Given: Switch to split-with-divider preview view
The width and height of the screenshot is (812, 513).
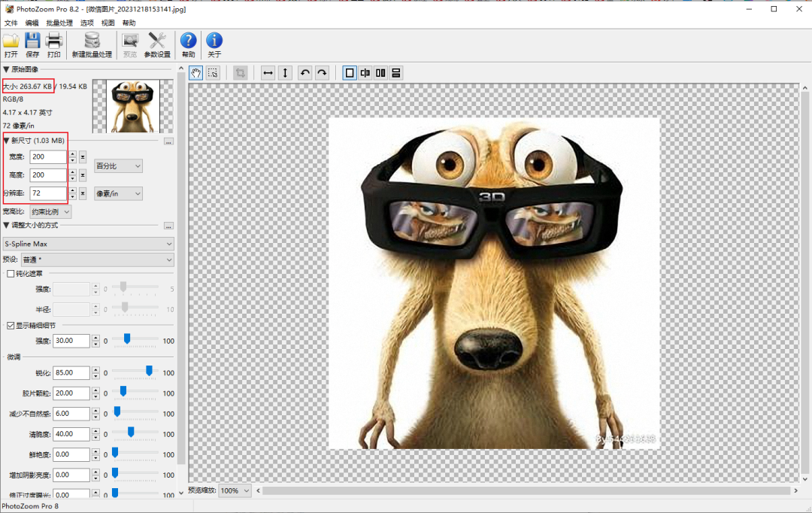Looking at the screenshot, I should [365, 73].
